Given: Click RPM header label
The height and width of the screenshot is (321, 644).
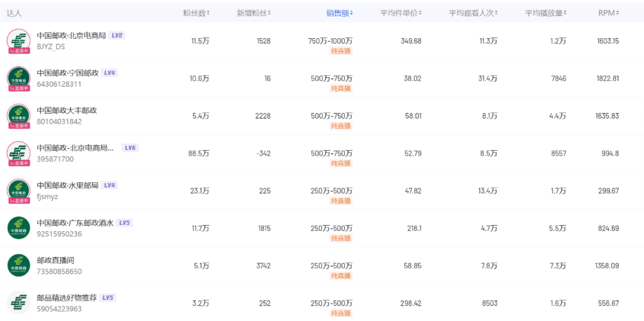Looking at the screenshot, I should [606, 13].
